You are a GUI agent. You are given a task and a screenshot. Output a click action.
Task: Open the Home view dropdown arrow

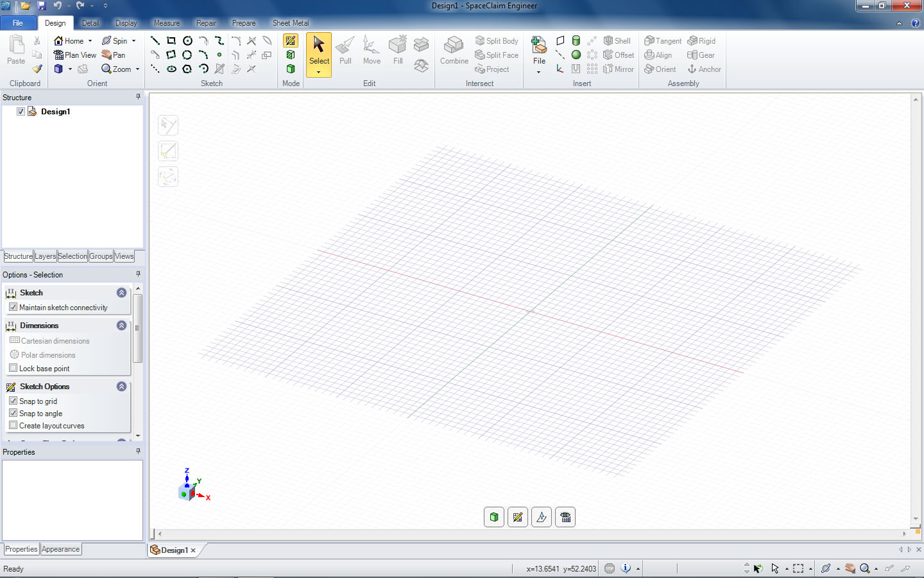tap(90, 41)
